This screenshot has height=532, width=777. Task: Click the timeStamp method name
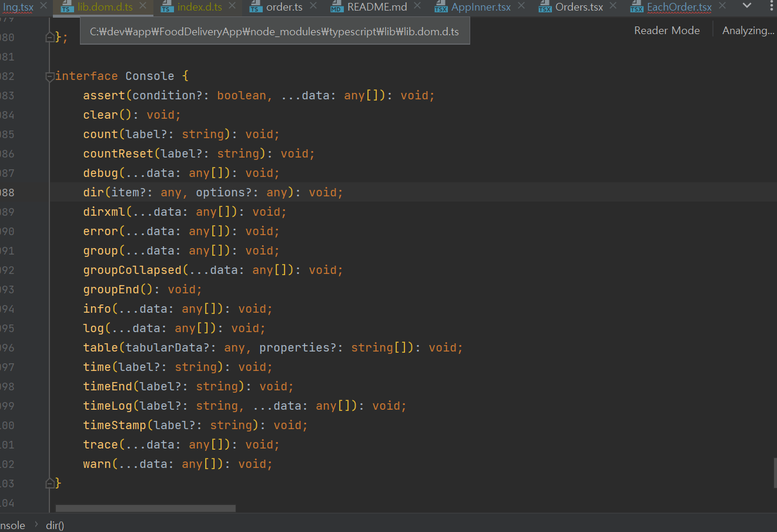click(x=115, y=426)
